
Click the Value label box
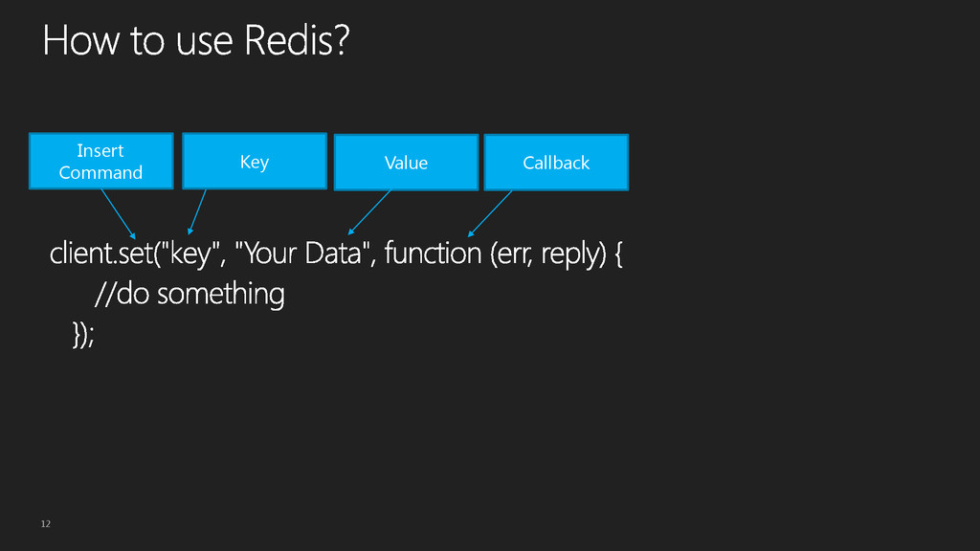pos(406,163)
